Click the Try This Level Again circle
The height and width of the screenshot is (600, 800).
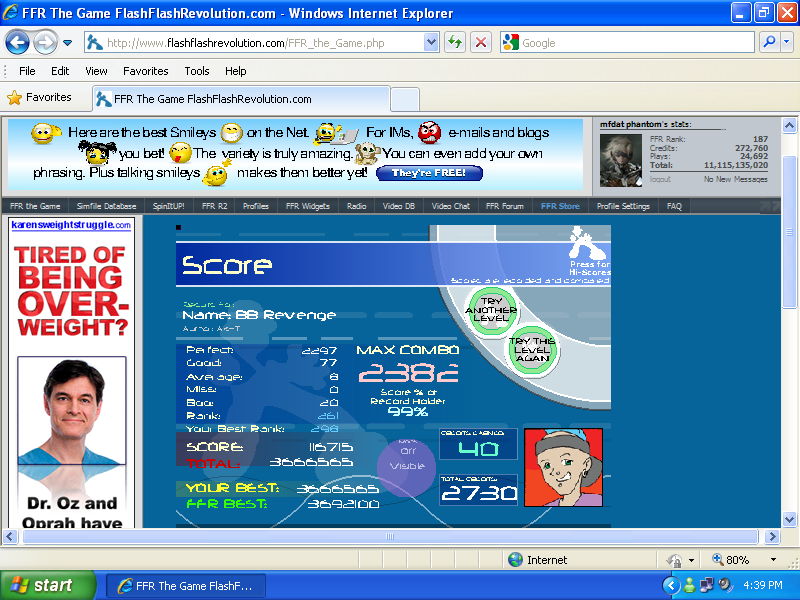(532, 349)
